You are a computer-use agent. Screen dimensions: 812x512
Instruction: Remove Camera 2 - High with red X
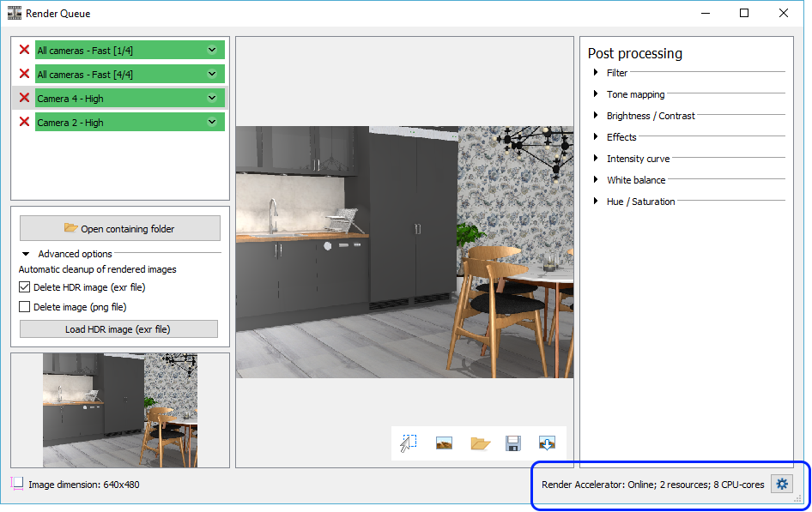24,122
